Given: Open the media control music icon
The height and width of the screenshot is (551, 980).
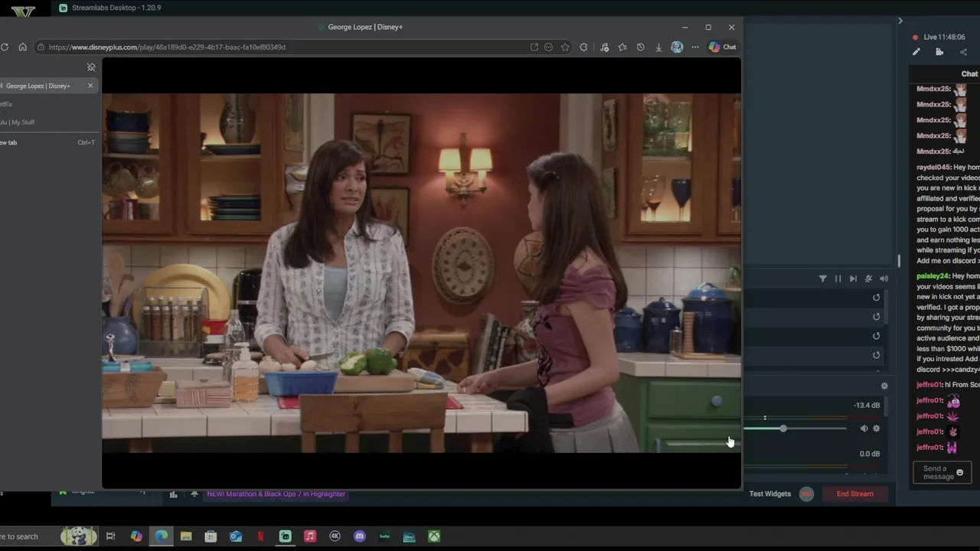Looking at the screenshot, I should tap(604, 47).
